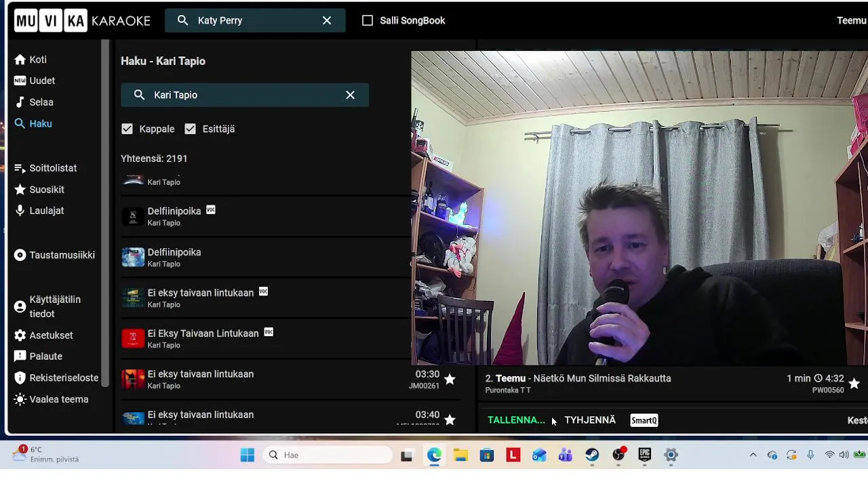
Task: Open weather widget 6°C
Action: tap(46, 454)
